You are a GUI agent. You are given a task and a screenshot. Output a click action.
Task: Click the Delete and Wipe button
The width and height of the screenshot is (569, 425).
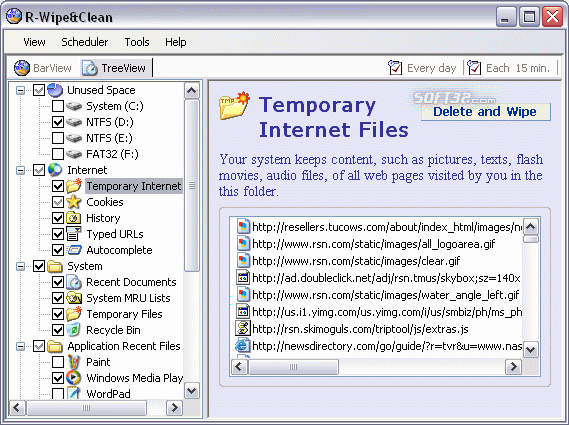(485, 111)
